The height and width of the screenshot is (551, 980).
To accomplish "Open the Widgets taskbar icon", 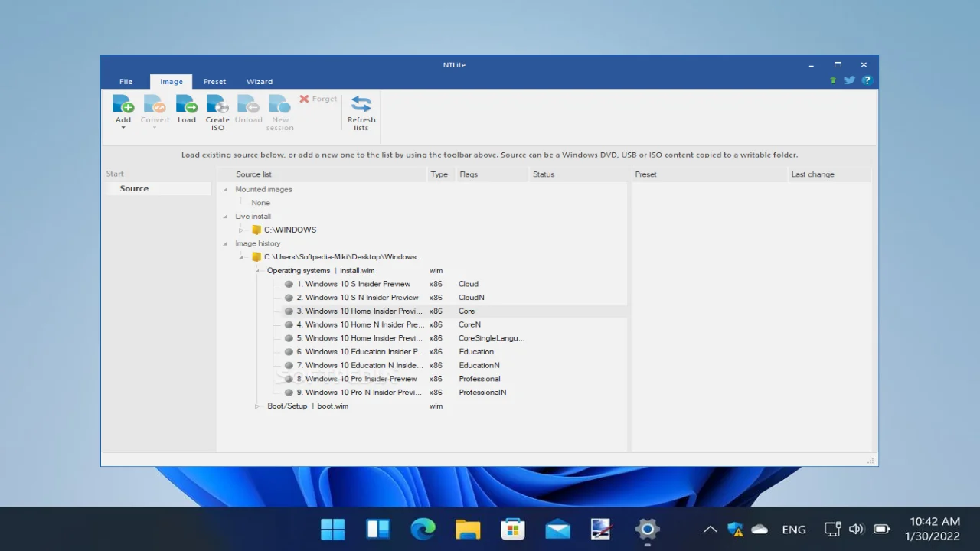I will [378, 529].
